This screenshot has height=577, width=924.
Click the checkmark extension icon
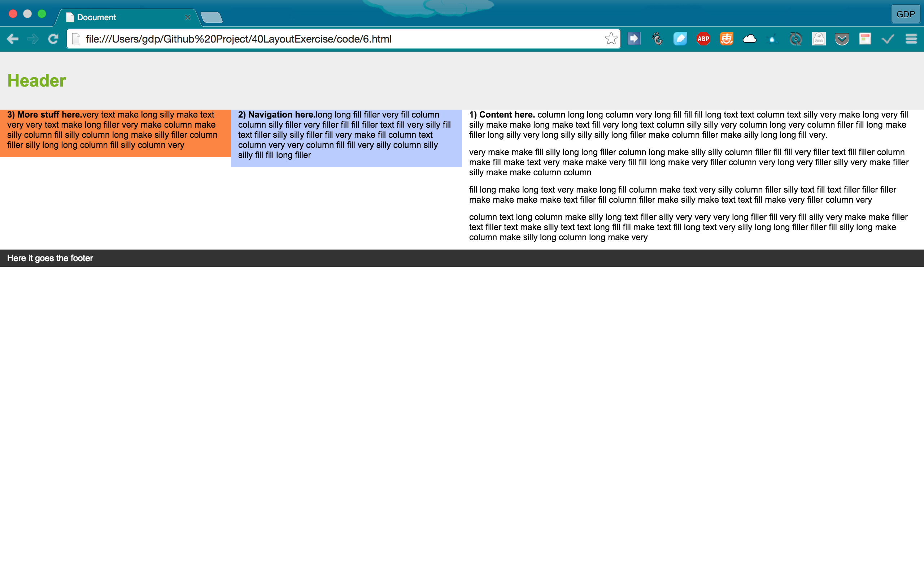tap(888, 39)
